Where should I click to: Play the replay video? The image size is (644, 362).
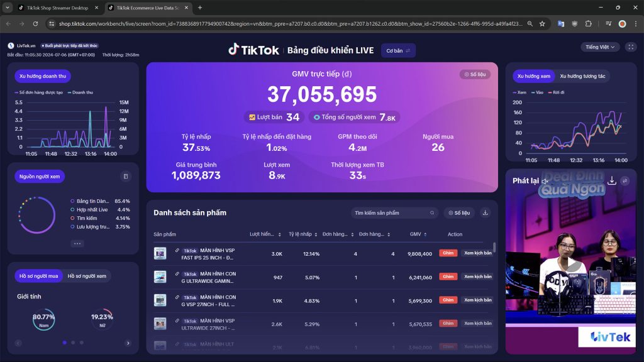(x=571, y=263)
